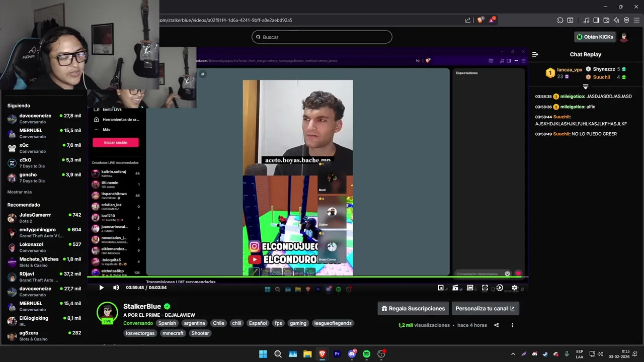Open File Explorer from taskbar
Image resolution: width=644 pixels, height=362 pixels.
pos(307,354)
